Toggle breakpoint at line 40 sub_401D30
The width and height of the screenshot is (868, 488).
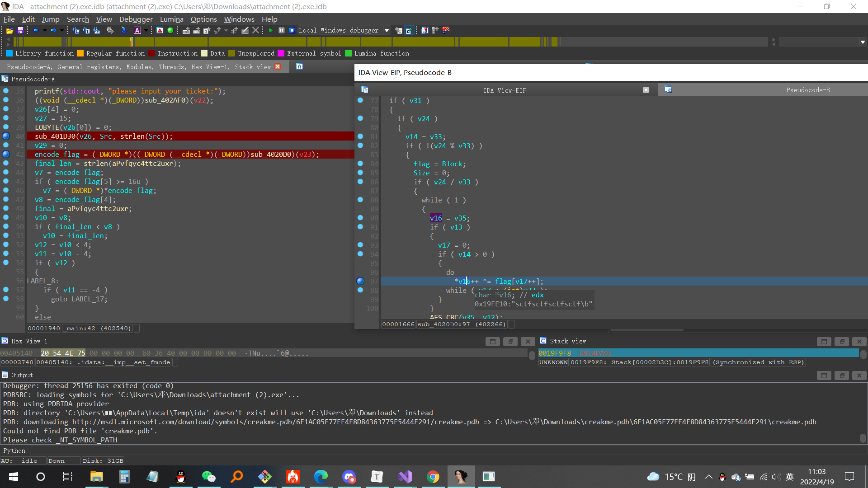tap(6, 136)
